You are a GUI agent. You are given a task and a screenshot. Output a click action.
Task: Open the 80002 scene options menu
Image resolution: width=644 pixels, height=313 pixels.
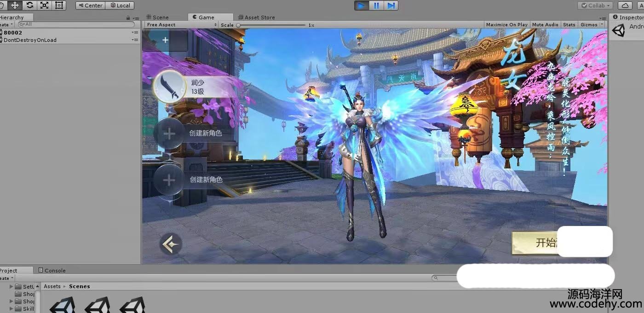pos(135,33)
